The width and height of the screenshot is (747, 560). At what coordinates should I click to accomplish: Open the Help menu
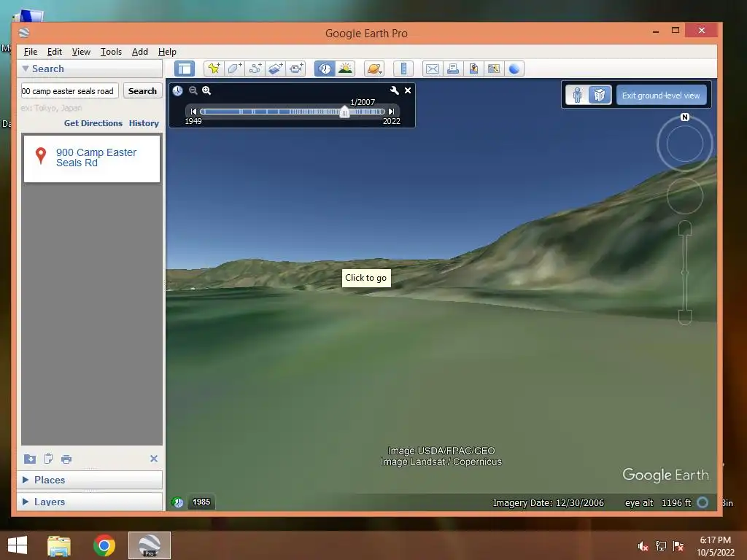(167, 52)
